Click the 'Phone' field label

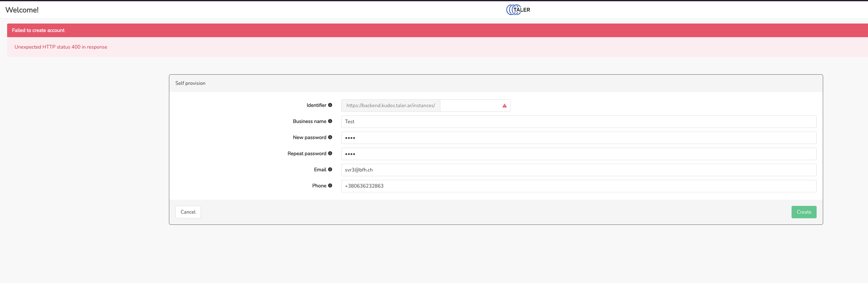point(319,185)
